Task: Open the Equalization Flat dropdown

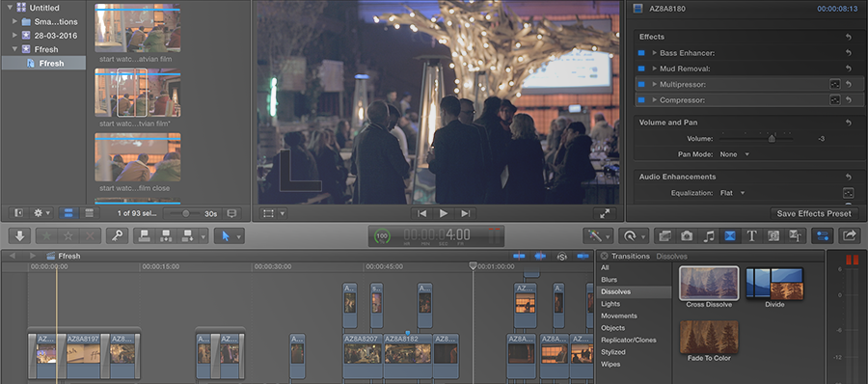Action: click(732, 193)
